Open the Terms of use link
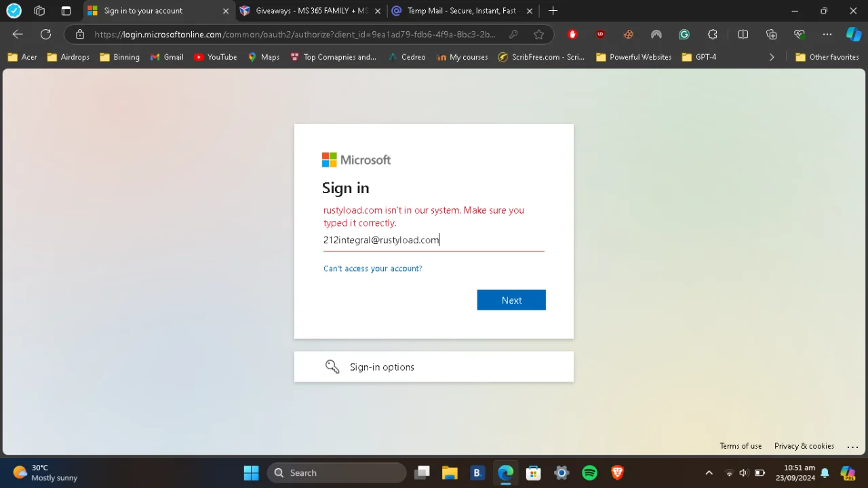Image resolution: width=868 pixels, height=488 pixels. (x=741, y=446)
